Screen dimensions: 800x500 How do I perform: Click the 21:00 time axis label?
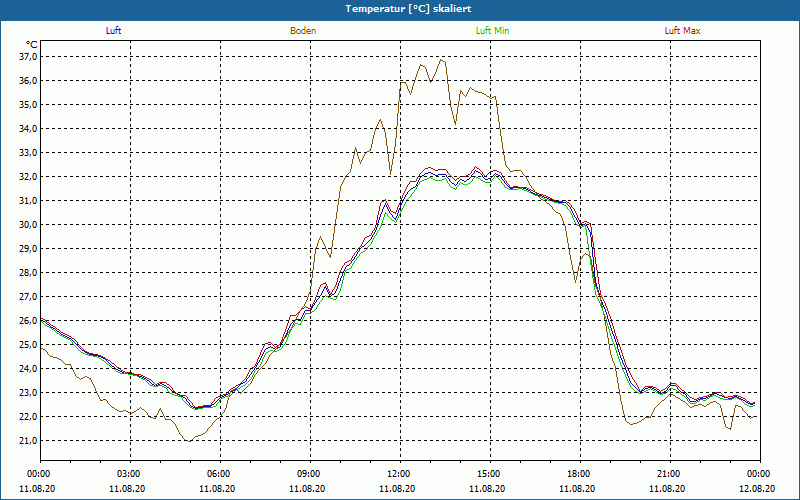(667, 474)
